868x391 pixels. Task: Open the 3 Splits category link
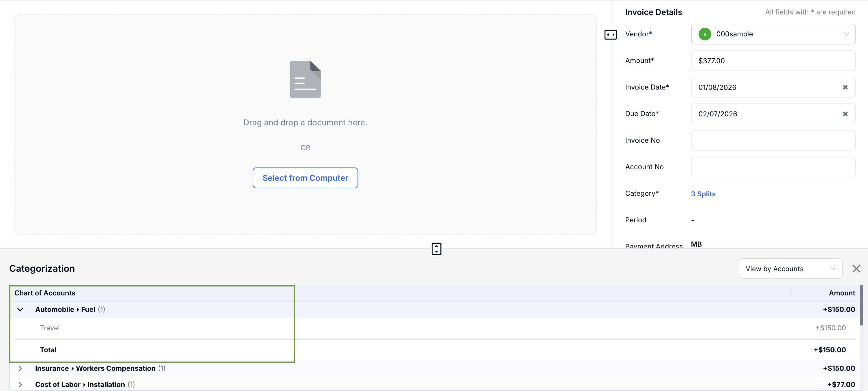(703, 194)
